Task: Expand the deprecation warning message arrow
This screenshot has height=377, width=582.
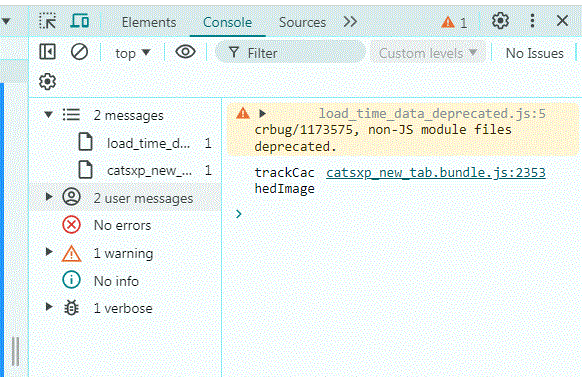Action: click(262, 113)
